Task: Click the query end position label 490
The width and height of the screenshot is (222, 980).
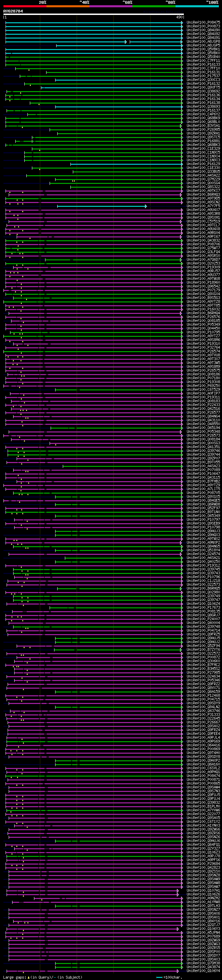Action: (x=179, y=17)
